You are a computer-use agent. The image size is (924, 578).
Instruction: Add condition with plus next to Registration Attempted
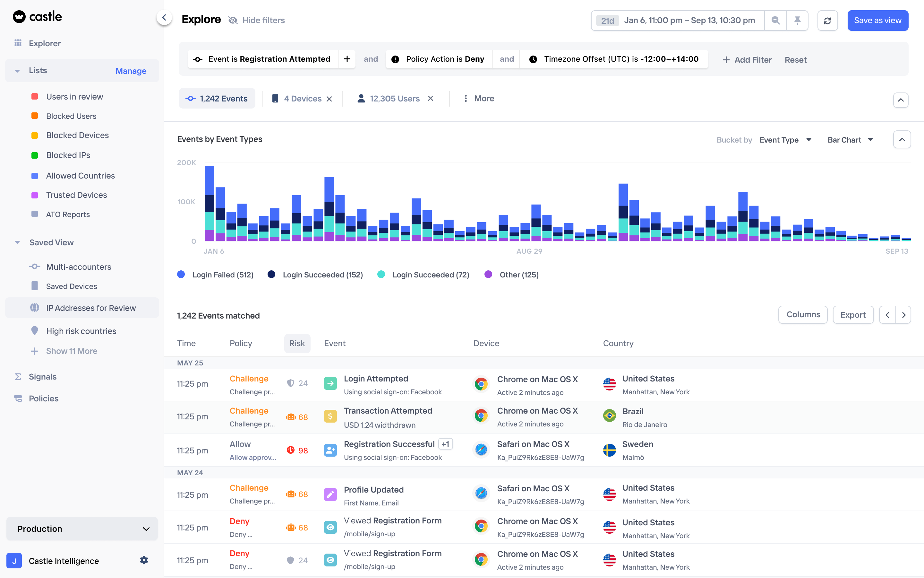347,59
